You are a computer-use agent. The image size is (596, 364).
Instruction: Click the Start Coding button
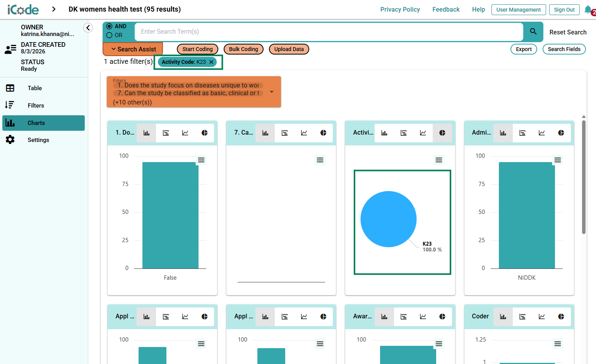[x=198, y=49]
